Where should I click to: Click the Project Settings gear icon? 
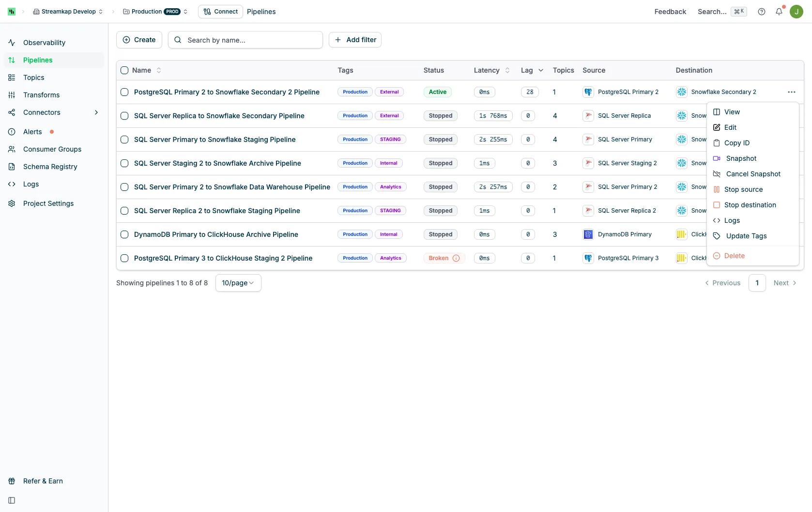12,203
